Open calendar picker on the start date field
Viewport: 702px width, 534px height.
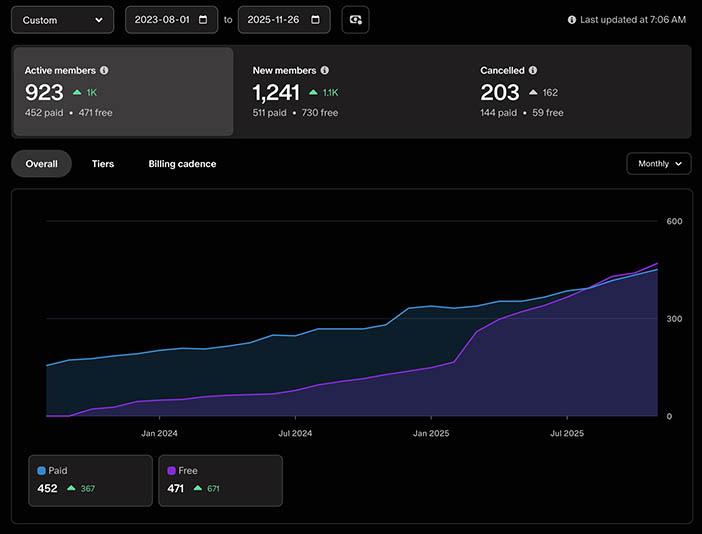coord(204,20)
